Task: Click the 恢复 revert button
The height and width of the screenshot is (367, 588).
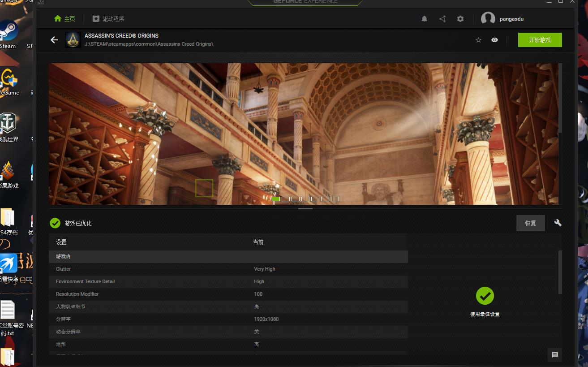Action: click(x=531, y=223)
